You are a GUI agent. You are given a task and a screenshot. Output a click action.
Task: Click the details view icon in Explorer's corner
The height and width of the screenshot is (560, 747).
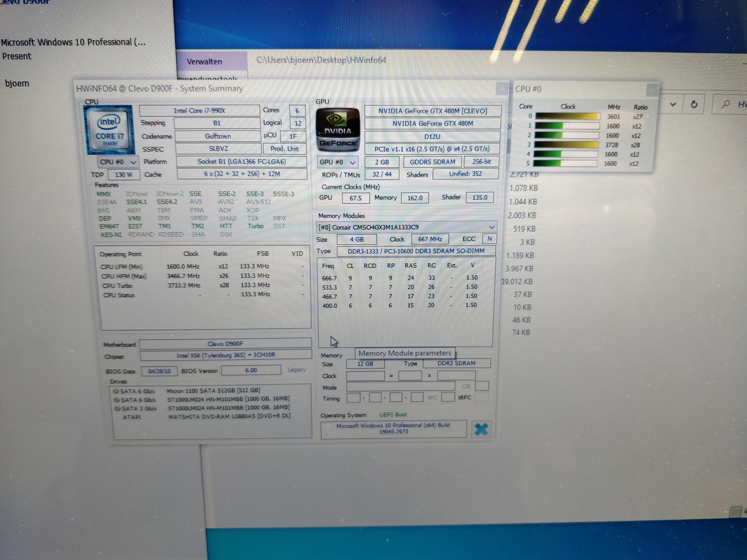pos(736,512)
